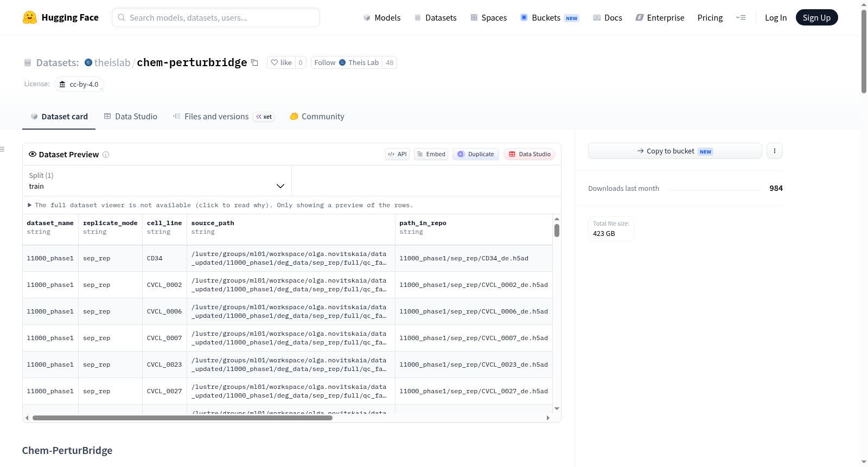Like the chem-perturbridge dataset
This screenshot has height=467, width=868.
[282, 62]
